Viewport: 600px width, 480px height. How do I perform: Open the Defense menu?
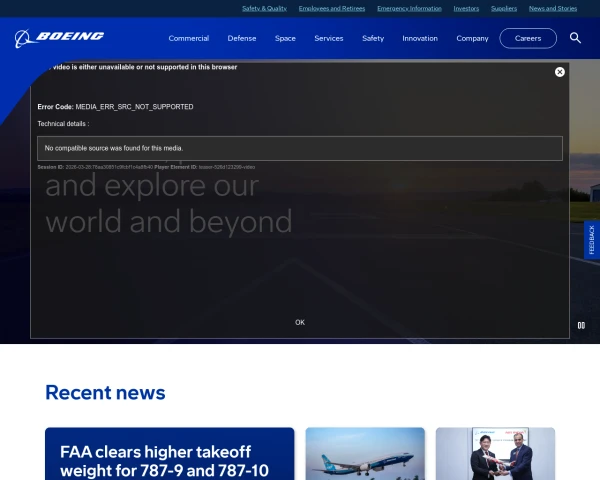(242, 38)
